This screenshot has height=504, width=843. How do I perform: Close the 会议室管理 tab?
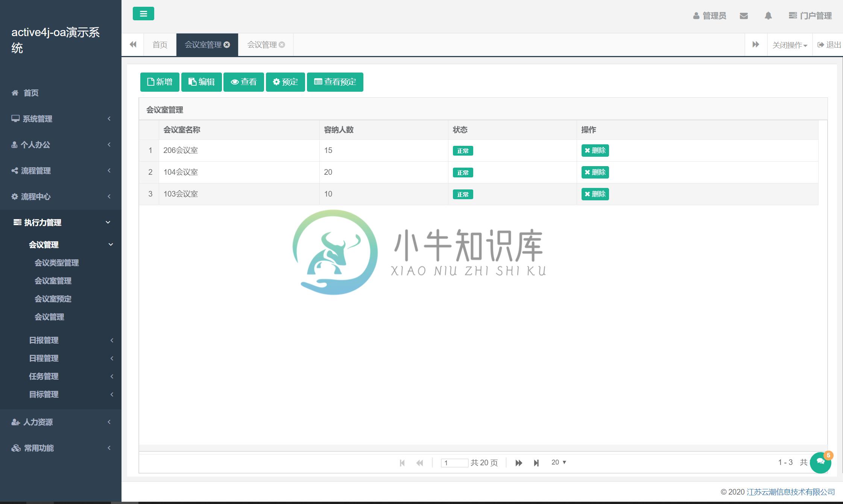click(227, 45)
